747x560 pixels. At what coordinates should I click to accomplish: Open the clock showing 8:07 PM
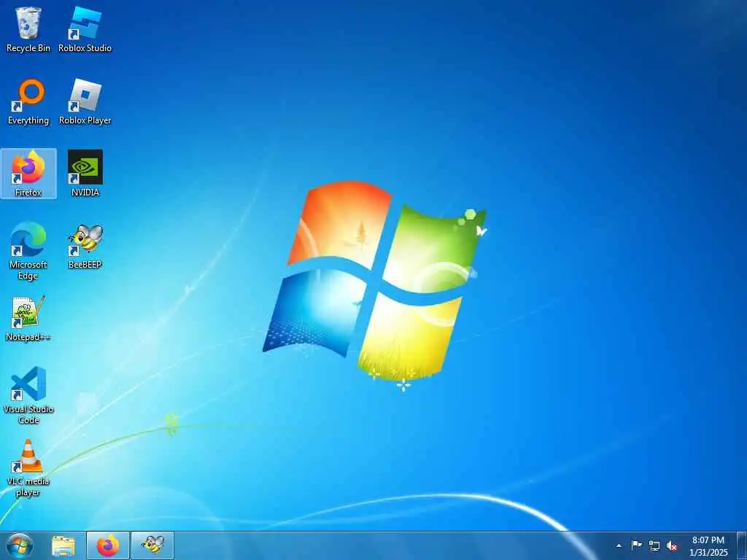[708, 545]
